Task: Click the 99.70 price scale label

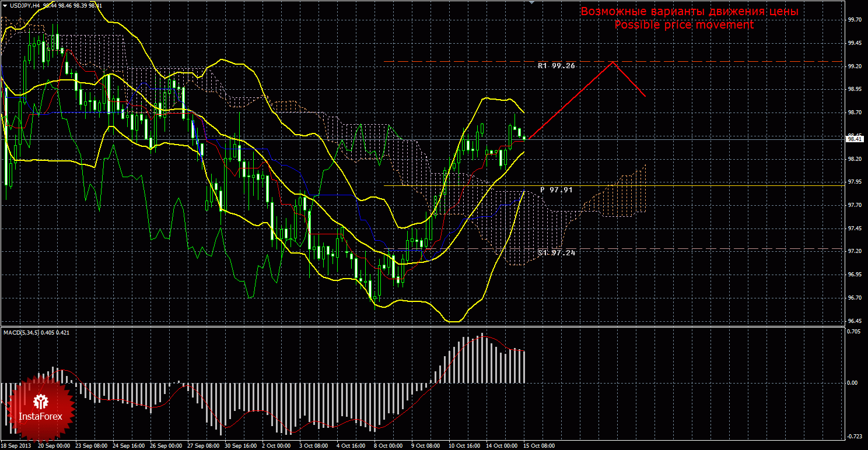Action: [x=854, y=20]
